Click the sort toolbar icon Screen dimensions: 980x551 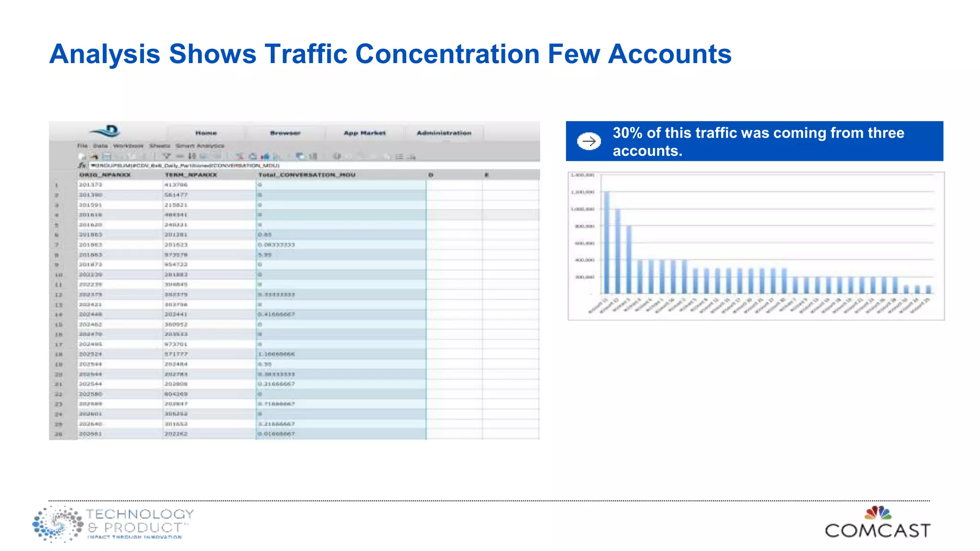[x=192, y=156]
